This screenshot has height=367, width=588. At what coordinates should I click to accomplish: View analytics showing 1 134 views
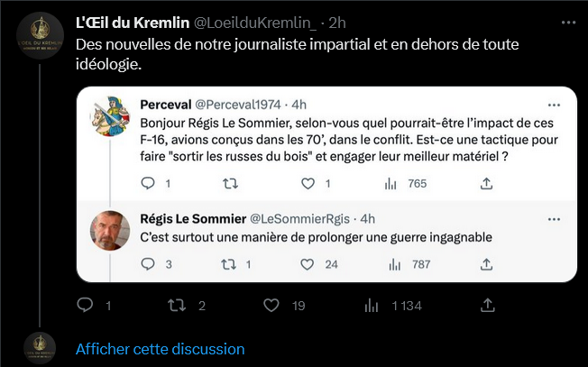tap(372, 306)
